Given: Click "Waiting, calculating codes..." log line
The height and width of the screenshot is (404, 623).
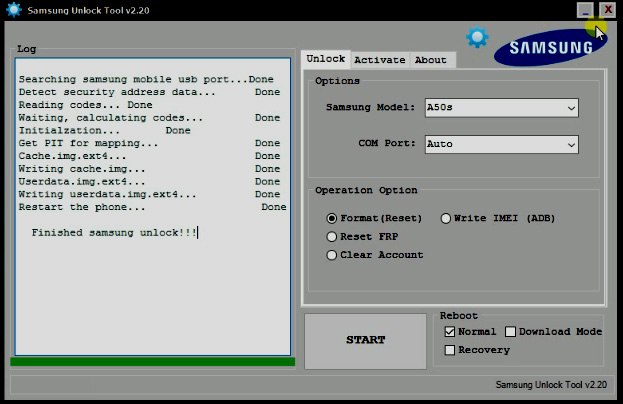Looking at the screenshot, I should pos(149,118).
